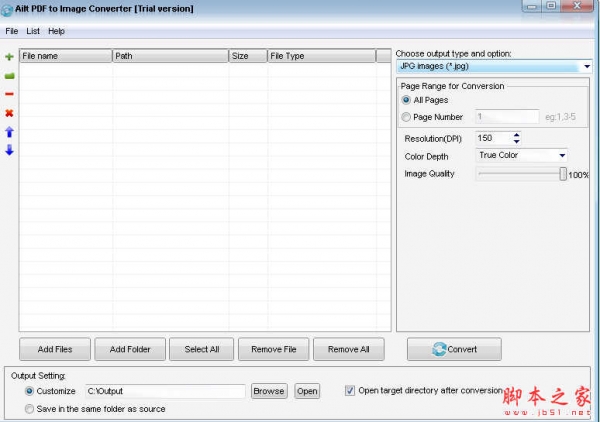The image size is (600, 422).
Task: Click the Remove All button
Action: pyautogui.click(x=348, y=349)
